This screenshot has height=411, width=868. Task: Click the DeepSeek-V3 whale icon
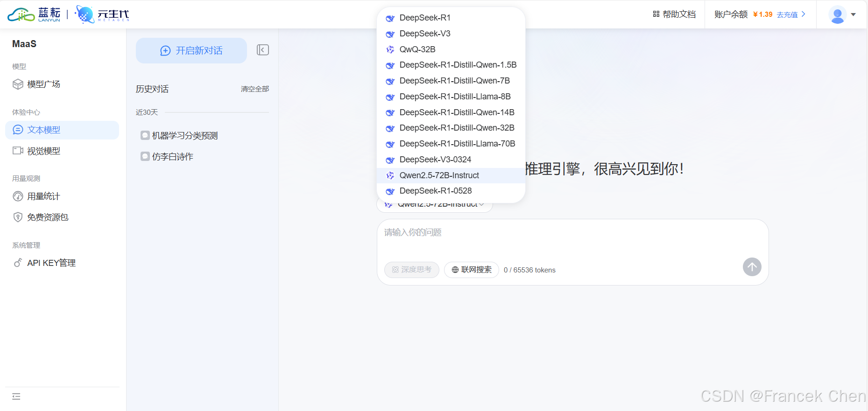point(390,34)
